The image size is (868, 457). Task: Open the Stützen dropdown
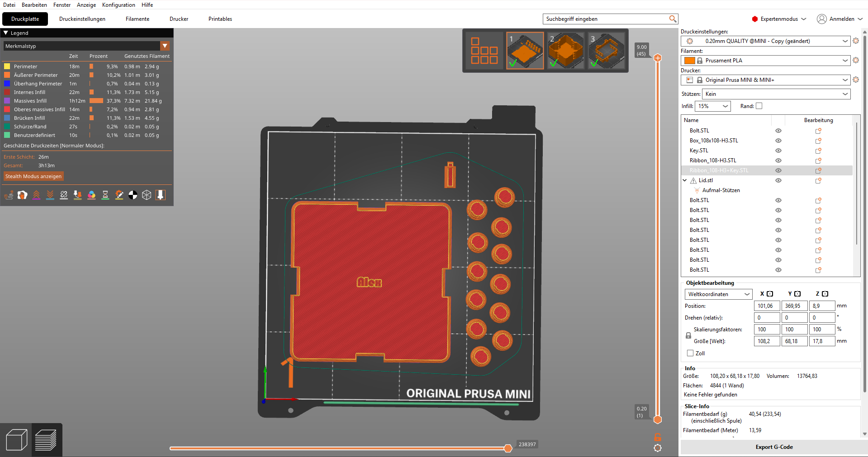point(776,94)
